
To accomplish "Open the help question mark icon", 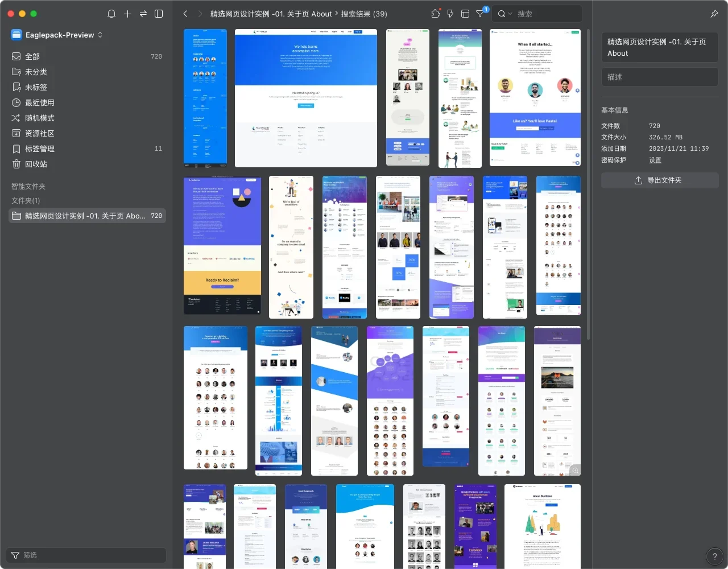I will tap(714, 556).
